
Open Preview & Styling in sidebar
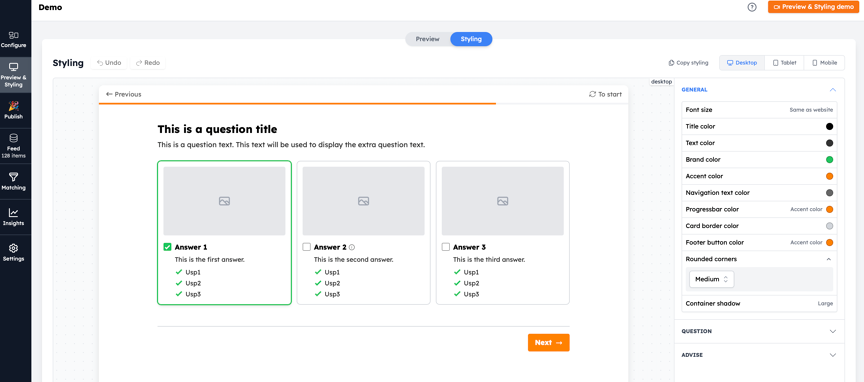pyautogui.click(x=14, y=74)
